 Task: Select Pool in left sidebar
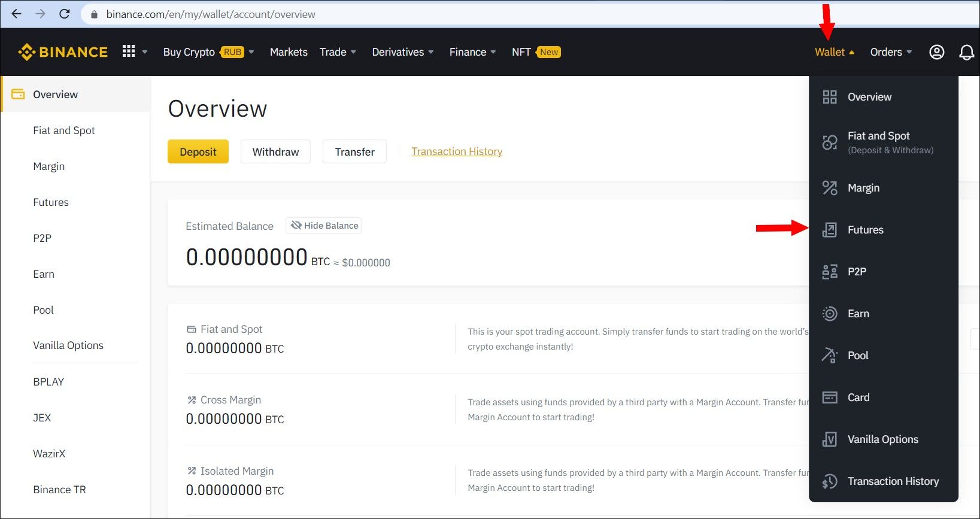coord(43,310)
